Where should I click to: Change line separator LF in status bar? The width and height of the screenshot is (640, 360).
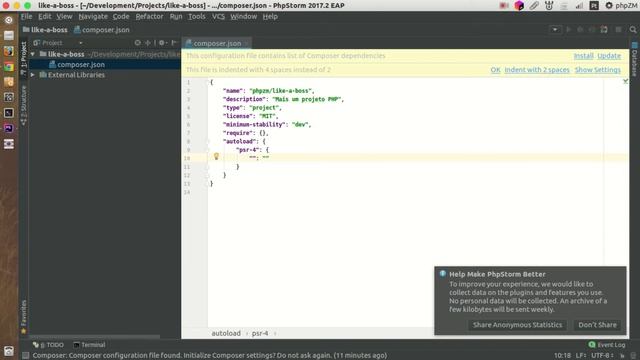point(581,356)
